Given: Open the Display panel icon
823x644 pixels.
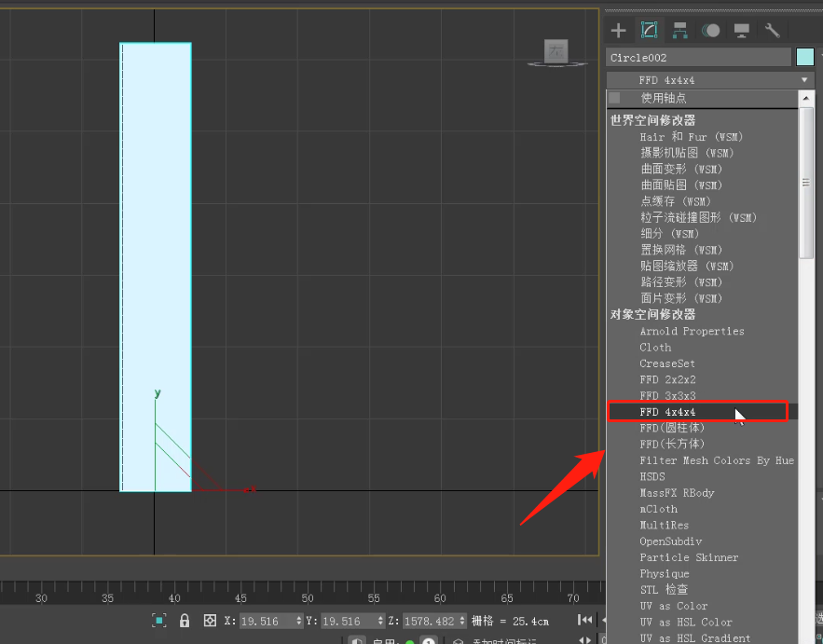Looking at the screenshot, I should [741, 30].
